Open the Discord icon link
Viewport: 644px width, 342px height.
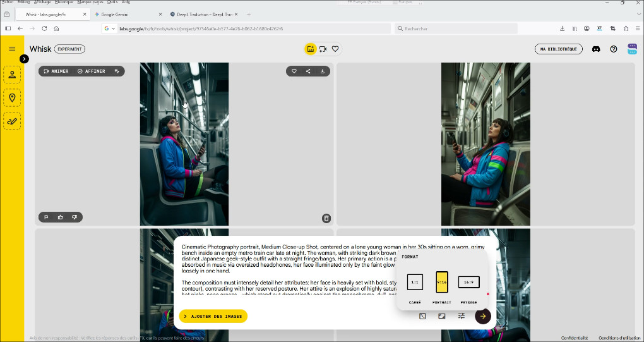tap(596, 49)
